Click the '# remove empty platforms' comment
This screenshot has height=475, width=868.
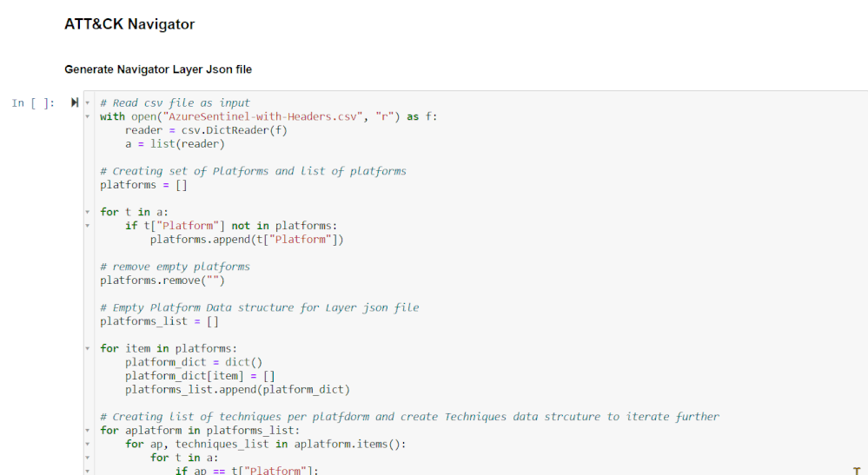tap(175, 267)
